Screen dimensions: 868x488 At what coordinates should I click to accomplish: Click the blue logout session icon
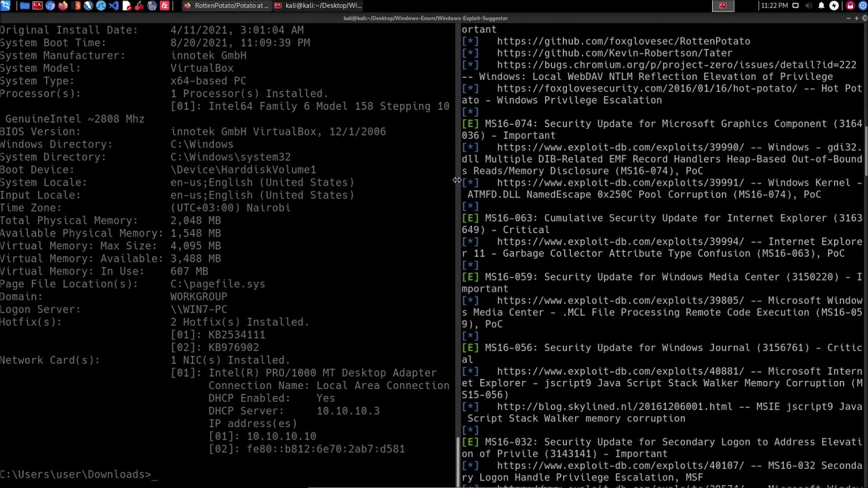pos(863,5)
